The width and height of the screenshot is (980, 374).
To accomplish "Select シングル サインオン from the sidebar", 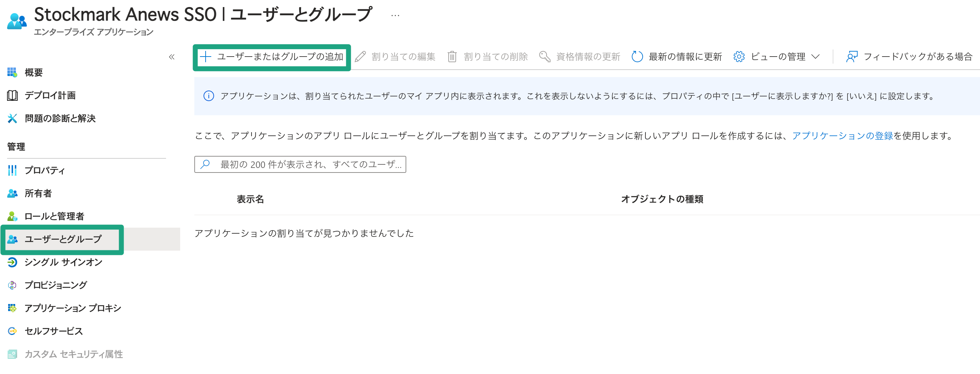I will point(63,262).
